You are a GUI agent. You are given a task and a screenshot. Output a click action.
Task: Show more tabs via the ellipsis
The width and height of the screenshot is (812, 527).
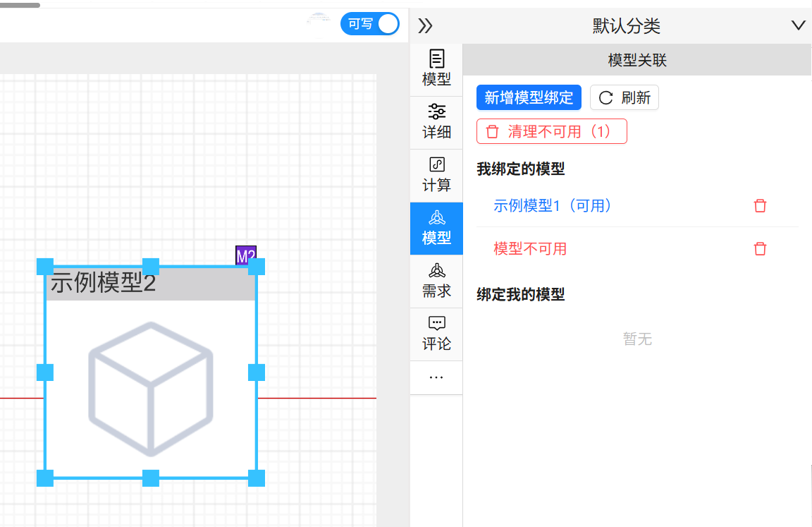(436, 377)
